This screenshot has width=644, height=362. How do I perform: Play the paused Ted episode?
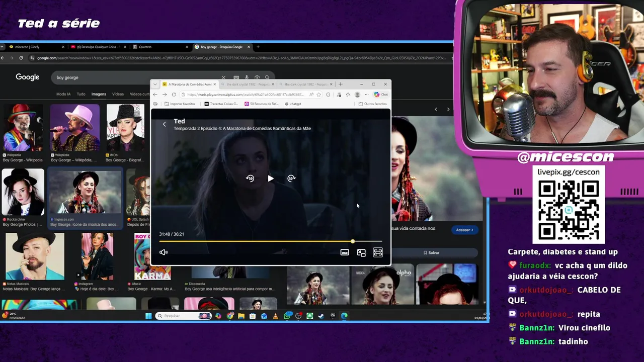(x=271, y=178)
